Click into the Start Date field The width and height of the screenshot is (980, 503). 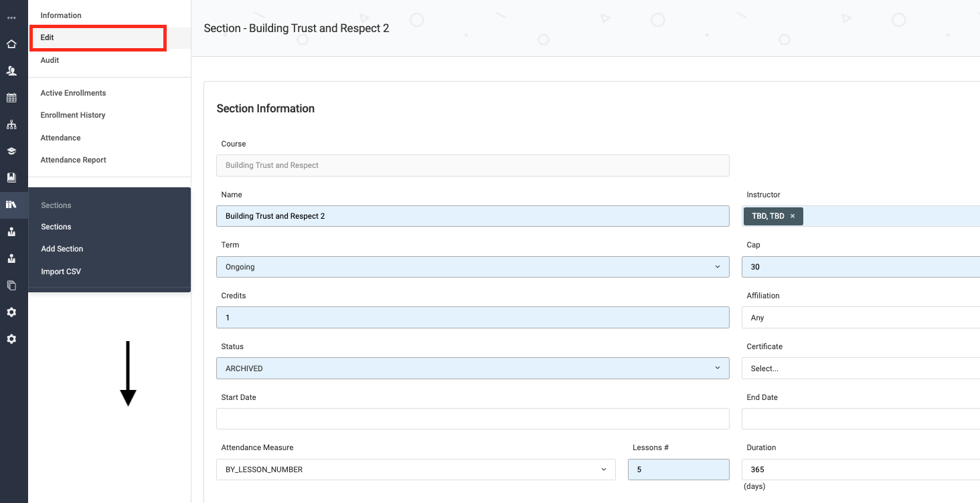pos(473,419)
